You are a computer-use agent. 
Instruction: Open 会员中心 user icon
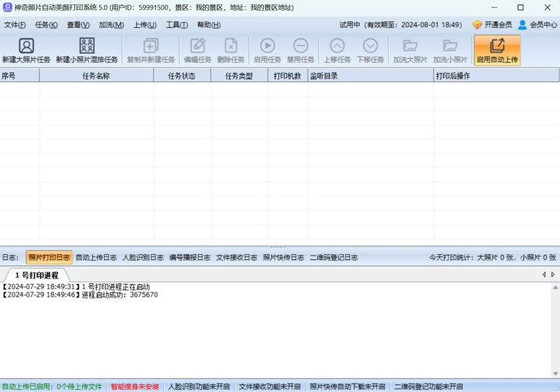522,24
